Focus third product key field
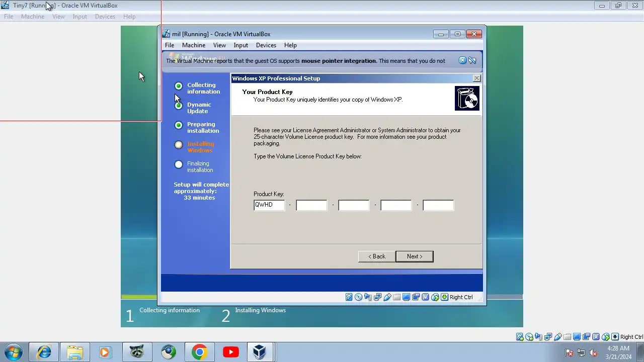 (x=354, y=205)
